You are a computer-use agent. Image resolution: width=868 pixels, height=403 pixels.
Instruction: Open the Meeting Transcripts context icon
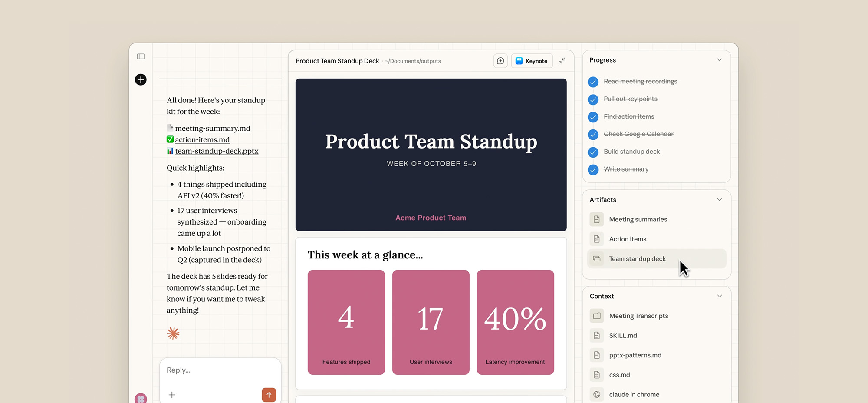pos(596,316)
